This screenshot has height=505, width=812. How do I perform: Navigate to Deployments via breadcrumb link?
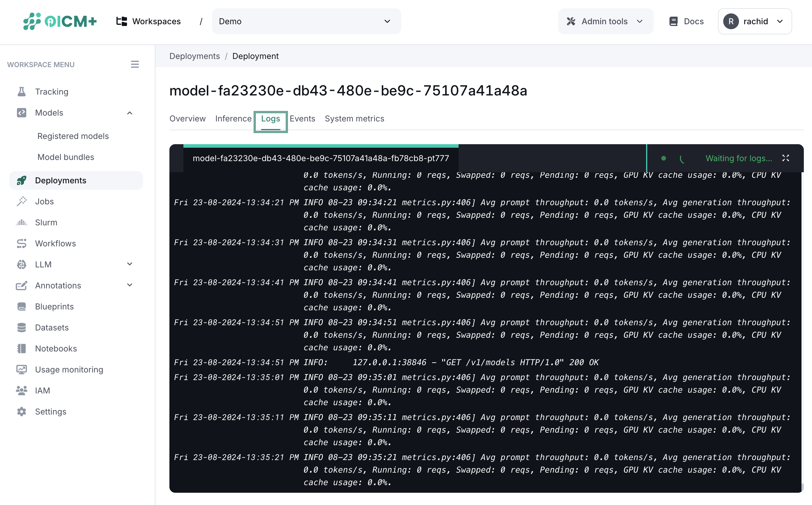point(195,56)
